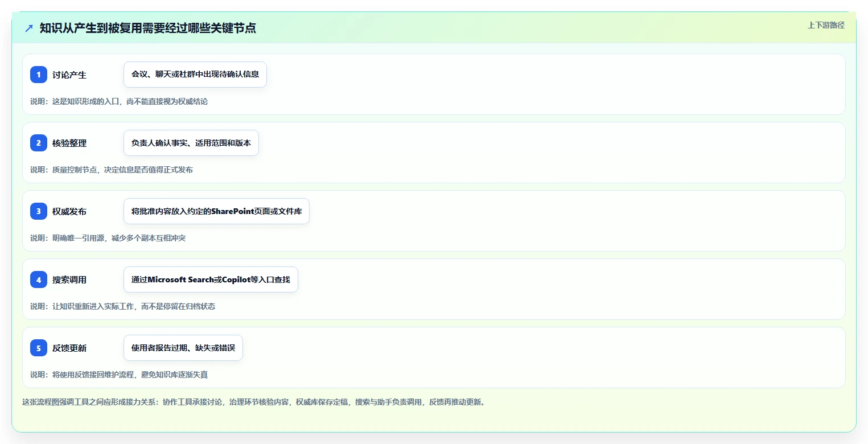Click the 搜索调用 step title
This screenshot has height=444, width=868.
pos(69,280)
